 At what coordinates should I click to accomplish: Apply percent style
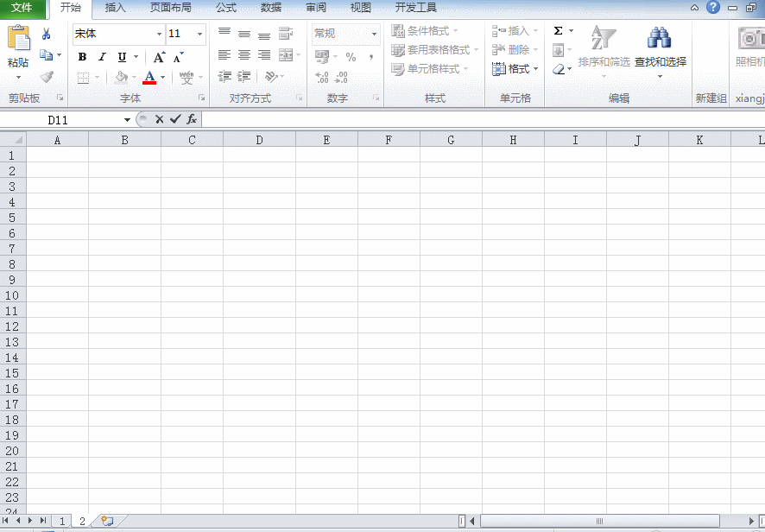tap(351, 57)
